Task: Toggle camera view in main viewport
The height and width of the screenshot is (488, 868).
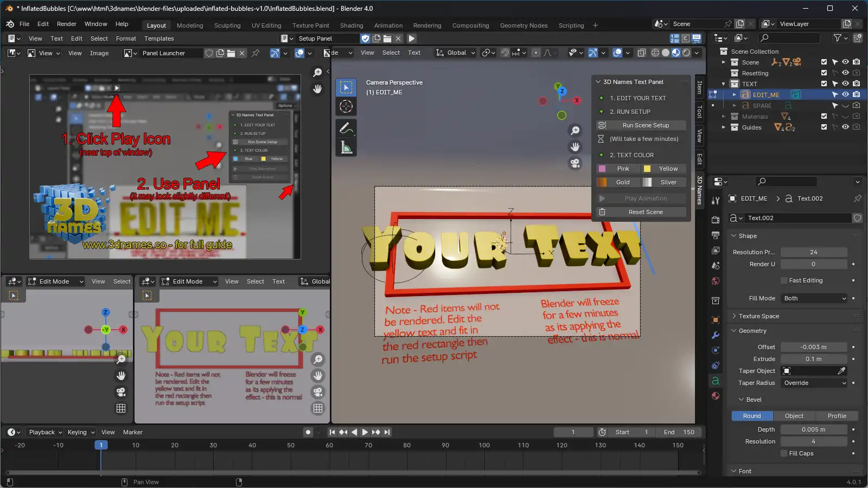Action: click(575, 163)
